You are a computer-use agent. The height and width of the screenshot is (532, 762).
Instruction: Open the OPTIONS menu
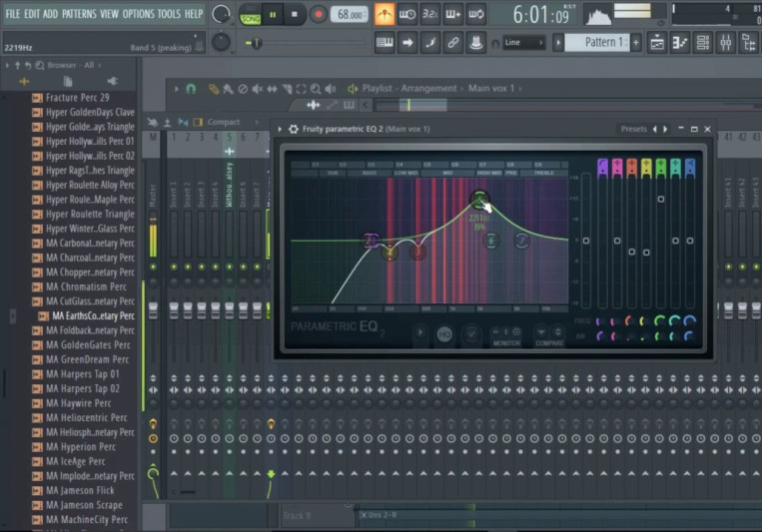pyautogui.click(x=138, y=14)
